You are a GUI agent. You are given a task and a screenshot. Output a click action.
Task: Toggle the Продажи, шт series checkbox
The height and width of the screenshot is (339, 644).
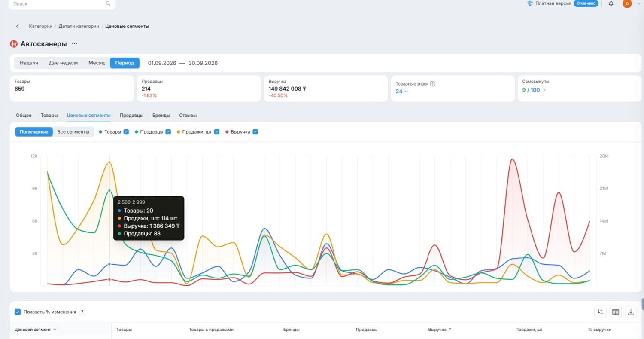(x=217, y=132)
